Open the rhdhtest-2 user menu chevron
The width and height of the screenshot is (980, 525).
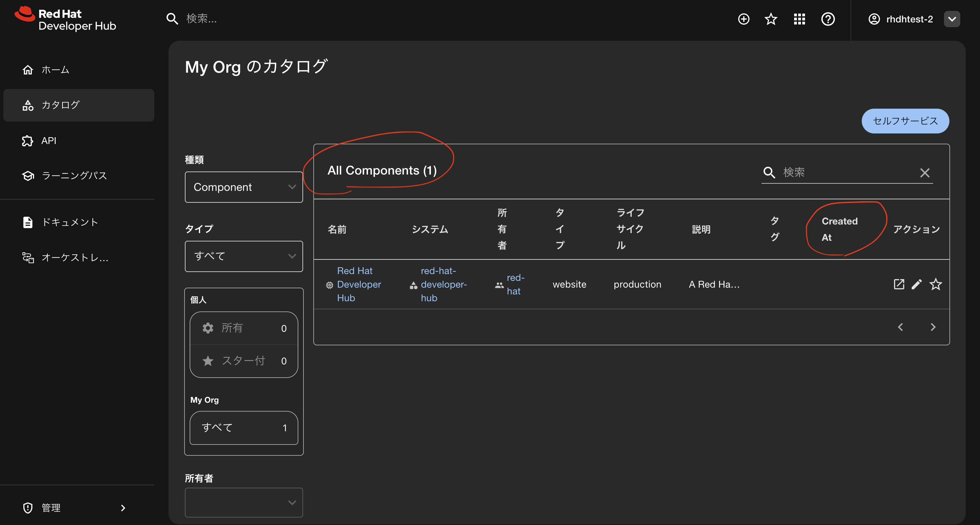952,19
